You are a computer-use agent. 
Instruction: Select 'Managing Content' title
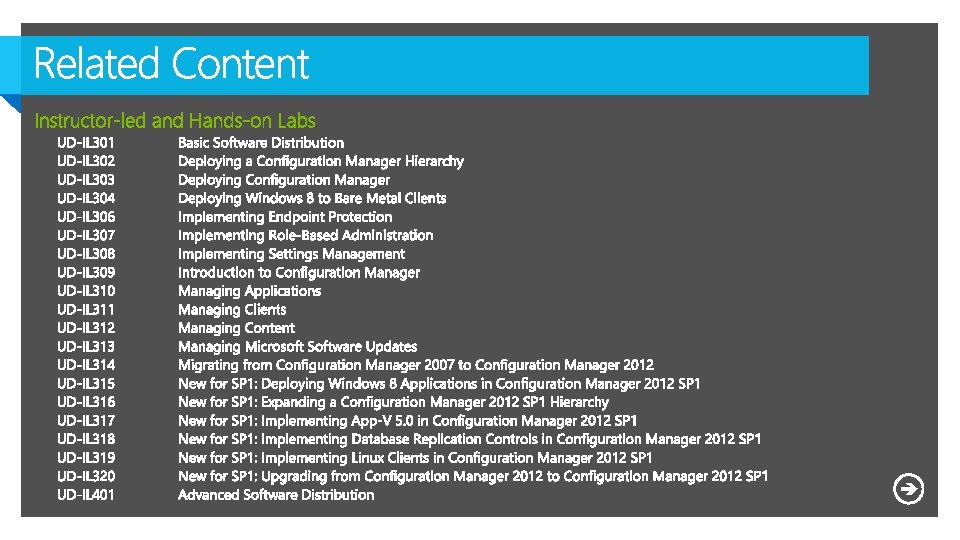coord(236,329)
